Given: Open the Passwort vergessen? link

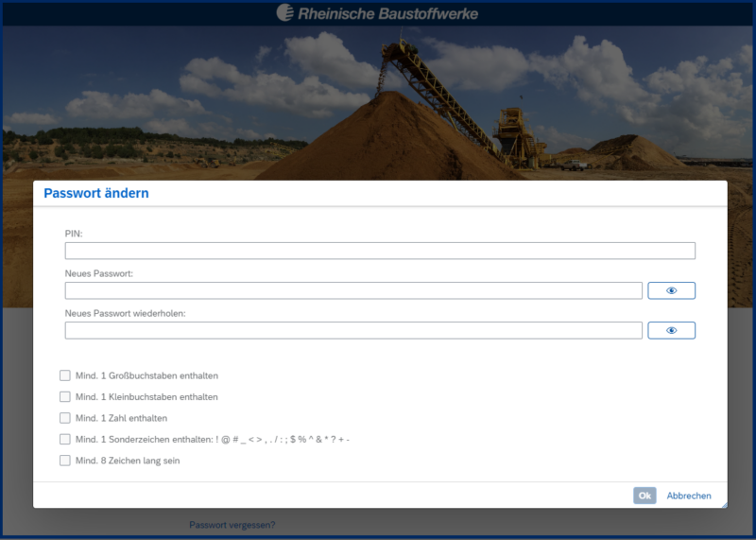Looking at the screenshot, I should coord(232,525).
